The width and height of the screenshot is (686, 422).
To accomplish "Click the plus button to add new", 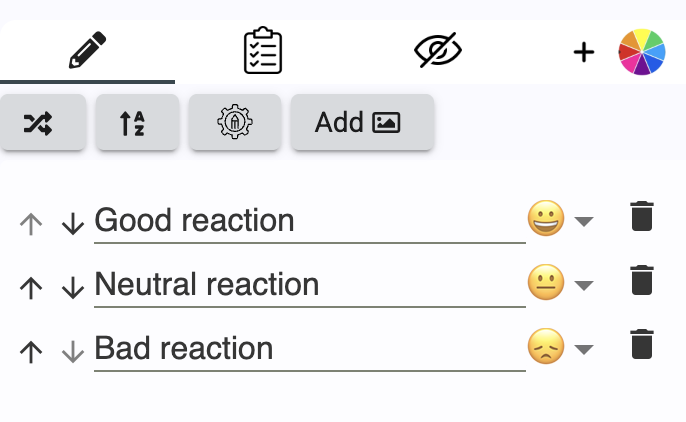I will pyautogui.click(x=584, y=52).
